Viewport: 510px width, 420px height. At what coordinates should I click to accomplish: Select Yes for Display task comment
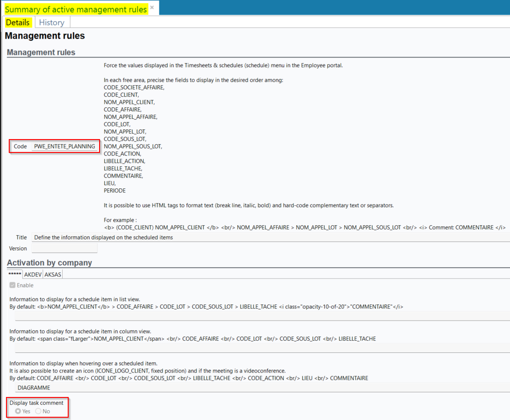point(18,411)
